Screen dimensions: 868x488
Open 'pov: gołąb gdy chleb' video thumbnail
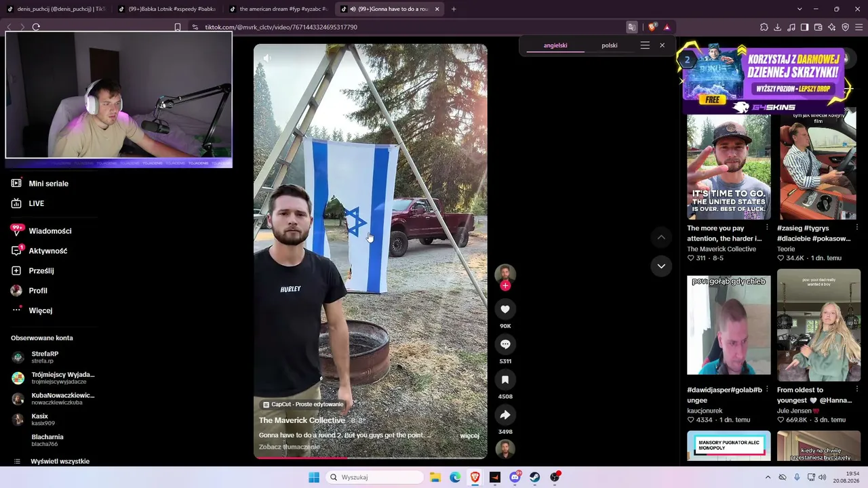click(x=729, y=325)
